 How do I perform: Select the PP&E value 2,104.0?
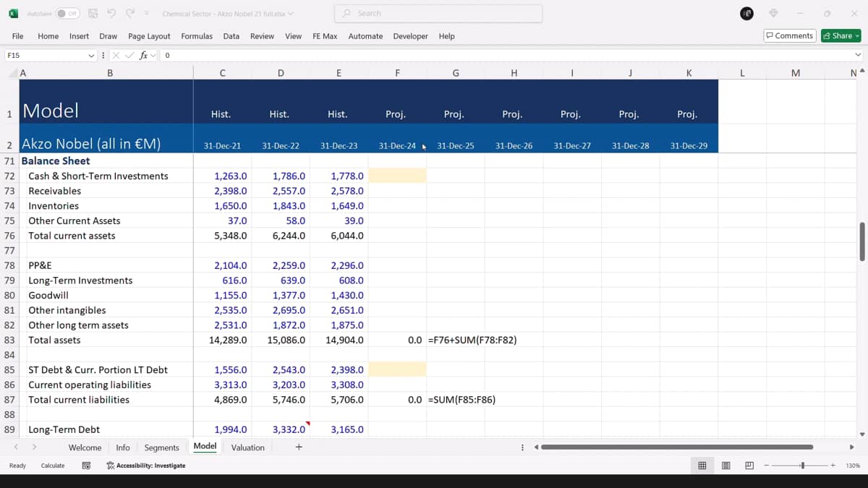222,265
